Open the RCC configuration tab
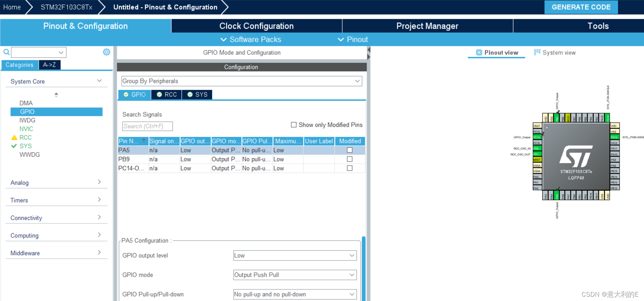Screen dimensions: 644x301 [167, 94]
